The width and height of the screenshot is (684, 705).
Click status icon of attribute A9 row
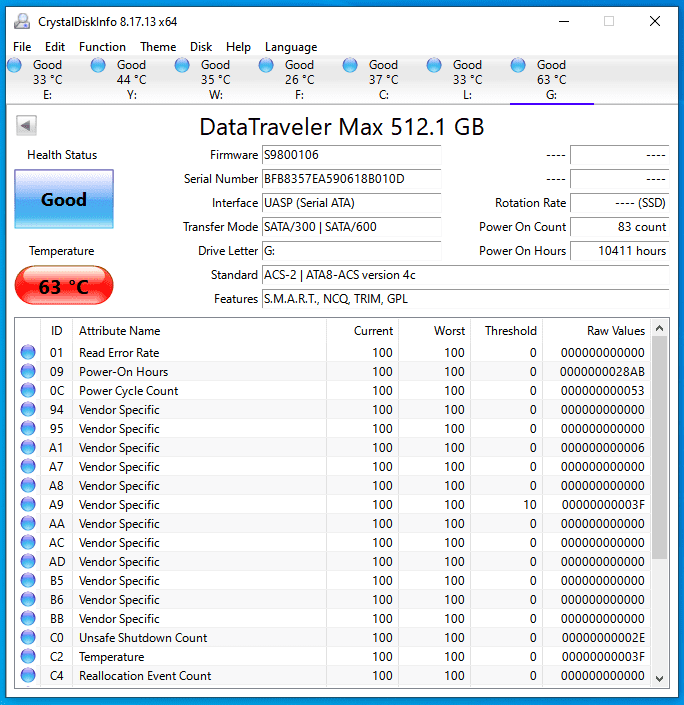[x=28, y=504]
